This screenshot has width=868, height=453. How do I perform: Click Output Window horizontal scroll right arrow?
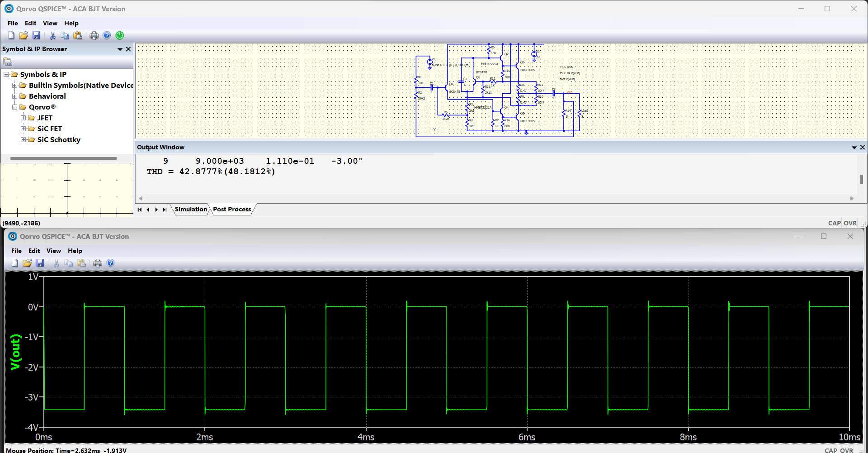(x=852, y=198)
